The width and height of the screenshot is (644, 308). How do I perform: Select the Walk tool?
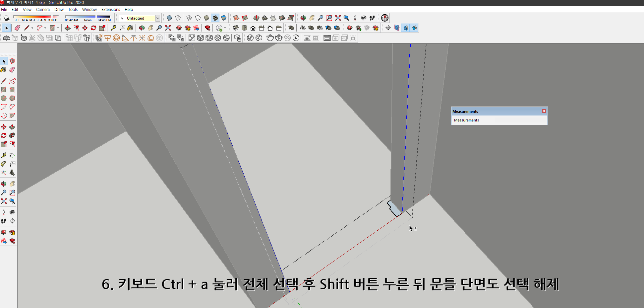[x=372, y=18]
